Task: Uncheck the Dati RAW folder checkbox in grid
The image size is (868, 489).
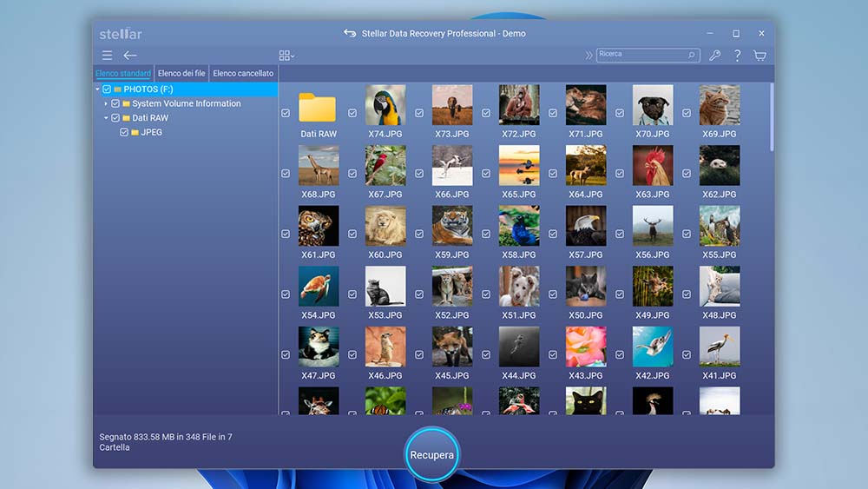Action: [286, 113]
